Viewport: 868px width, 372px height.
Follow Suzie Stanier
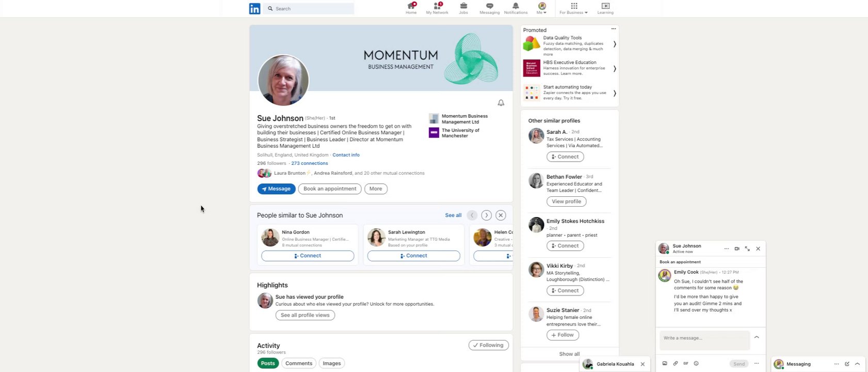[x=562, y=335]
